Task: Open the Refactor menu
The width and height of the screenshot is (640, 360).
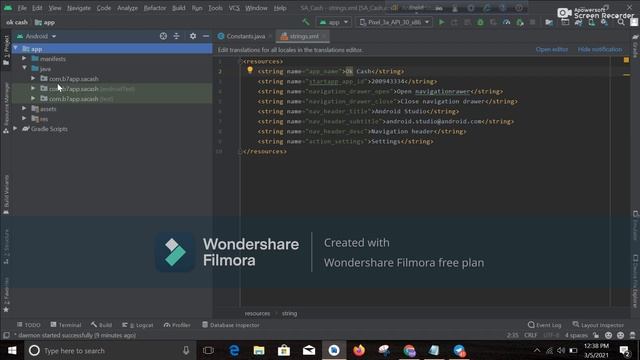Action: tap(155, 8)
